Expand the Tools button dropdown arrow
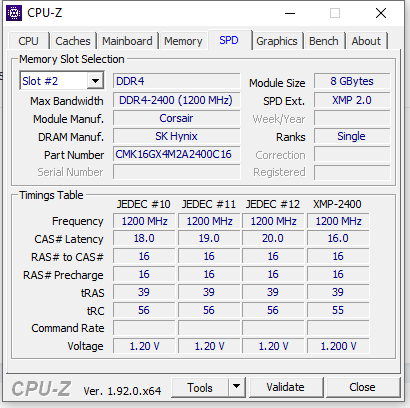Image resolution: width=410 pixels, height=408 pixels. coord(237,387)
